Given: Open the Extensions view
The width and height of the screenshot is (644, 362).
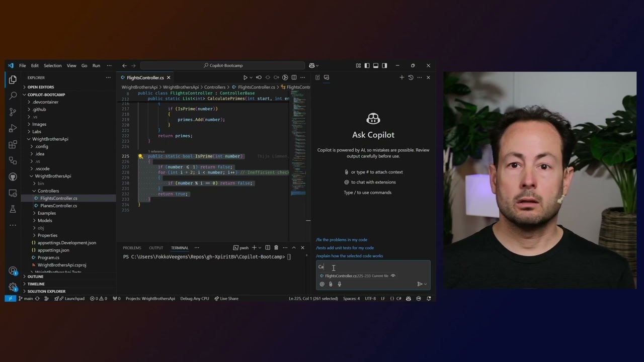Looking at the screenshot, I should pyautogui.click(x=13, y=145).
